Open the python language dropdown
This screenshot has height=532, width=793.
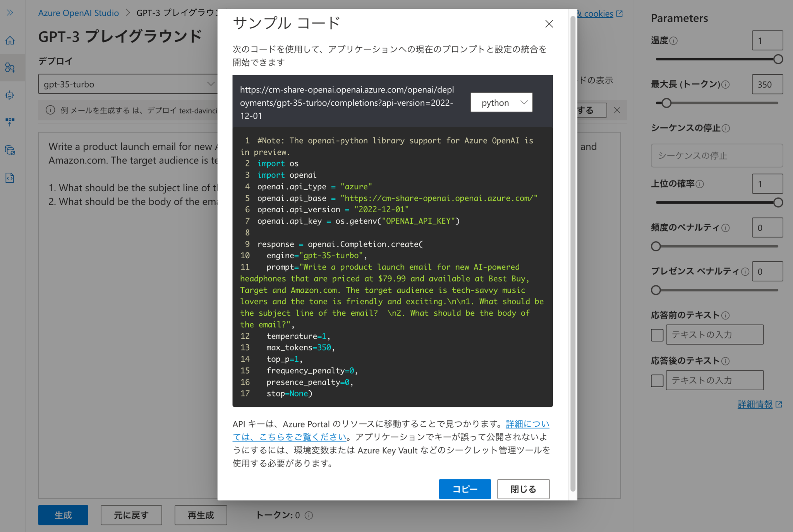[x=501, y=103]
